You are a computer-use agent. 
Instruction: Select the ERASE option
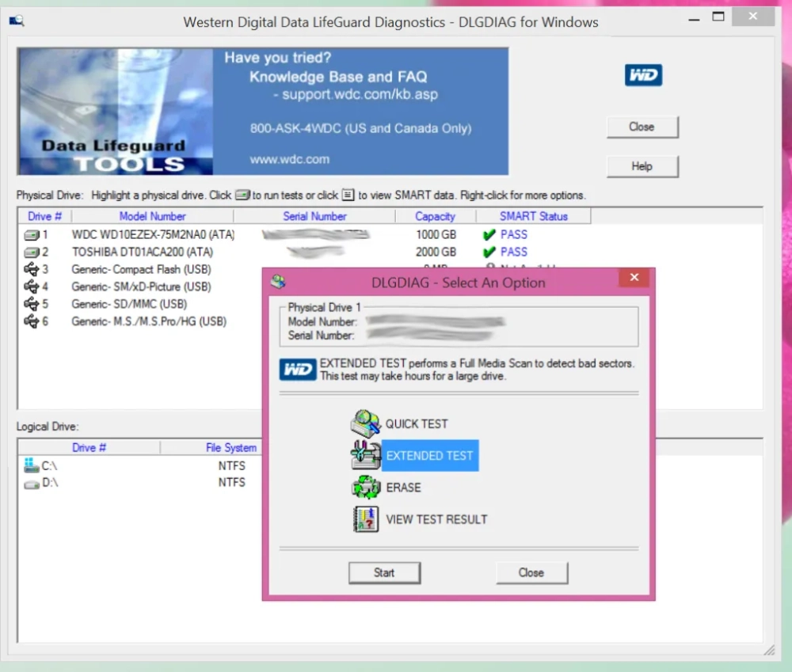tap(403, 488)
